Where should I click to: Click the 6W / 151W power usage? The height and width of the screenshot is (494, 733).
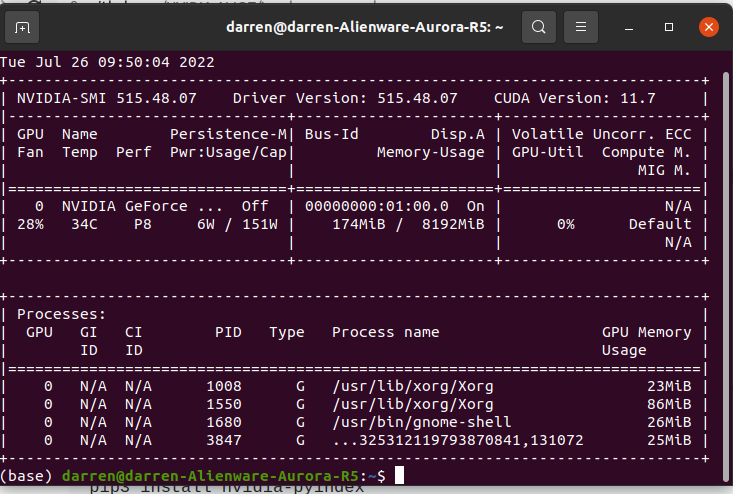[235, 224]
